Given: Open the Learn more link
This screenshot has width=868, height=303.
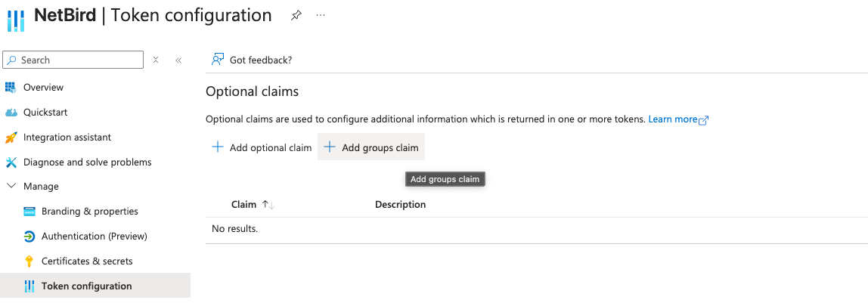Looking at the screenshot, I should click(673, 119).
